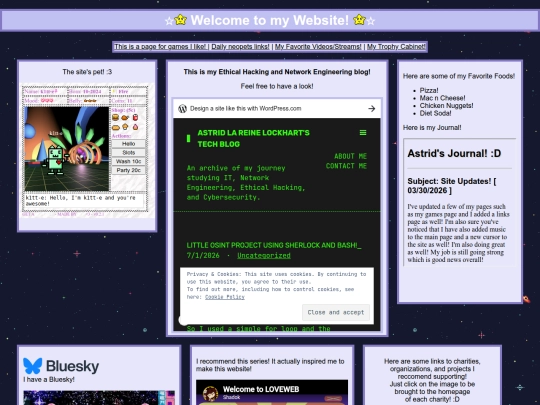The height and width of the screenshot is (405, 540).
Task: Buy the burger item in pet shop
Action: [x=115, y=117]
